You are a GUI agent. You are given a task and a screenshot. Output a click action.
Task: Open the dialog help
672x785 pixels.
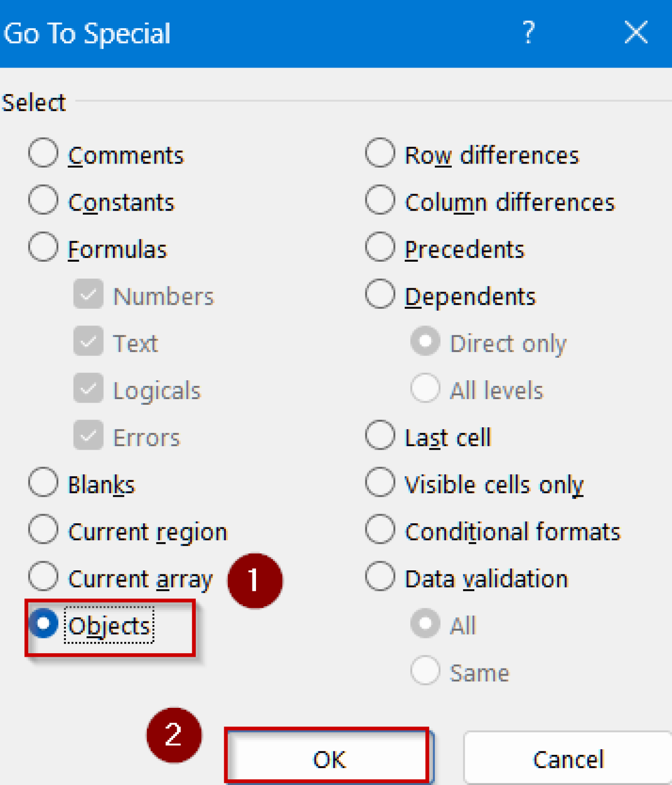(x=529, y=33)
